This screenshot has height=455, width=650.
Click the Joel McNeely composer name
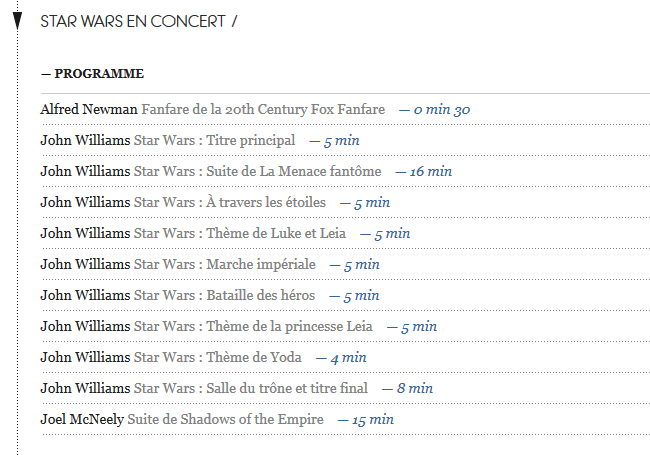pyautogui.click(x=82, y=419)
